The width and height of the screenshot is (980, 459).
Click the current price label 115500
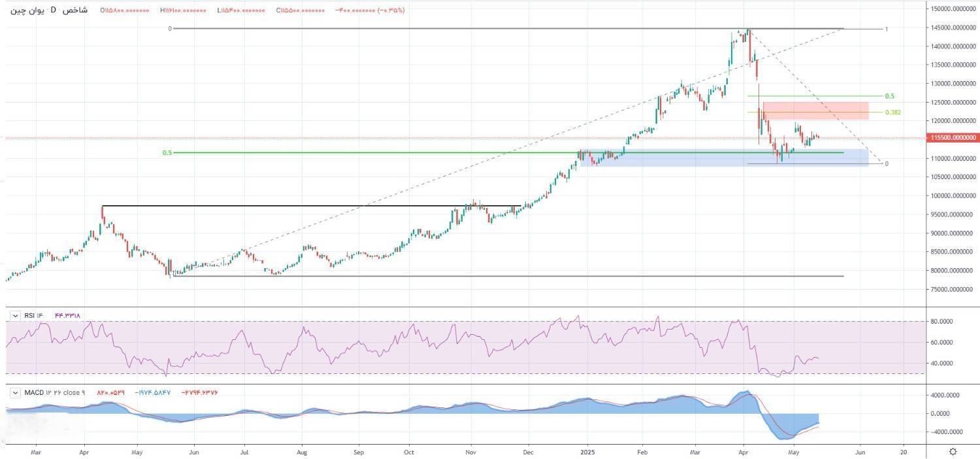[x=952, y=138]
